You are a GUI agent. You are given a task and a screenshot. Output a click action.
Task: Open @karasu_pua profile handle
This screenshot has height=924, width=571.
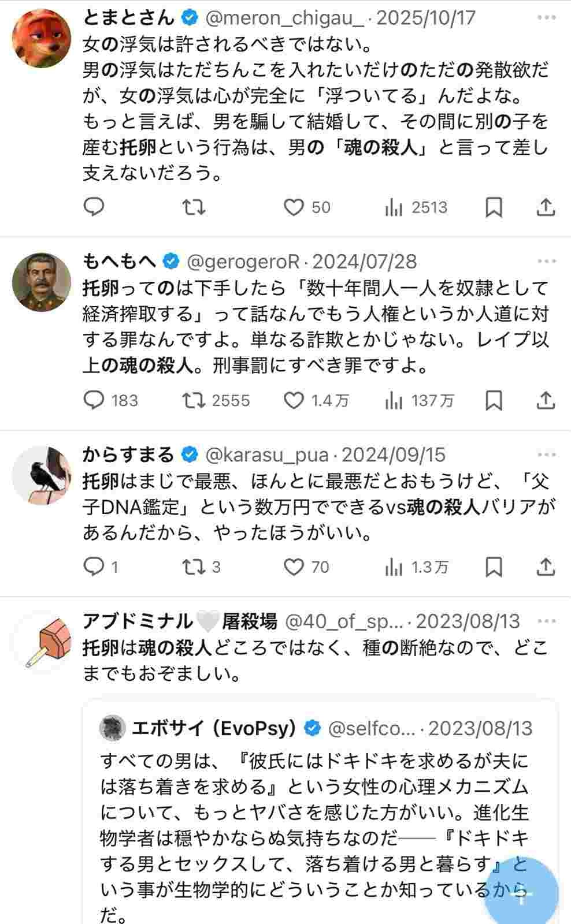coord(267,455)
